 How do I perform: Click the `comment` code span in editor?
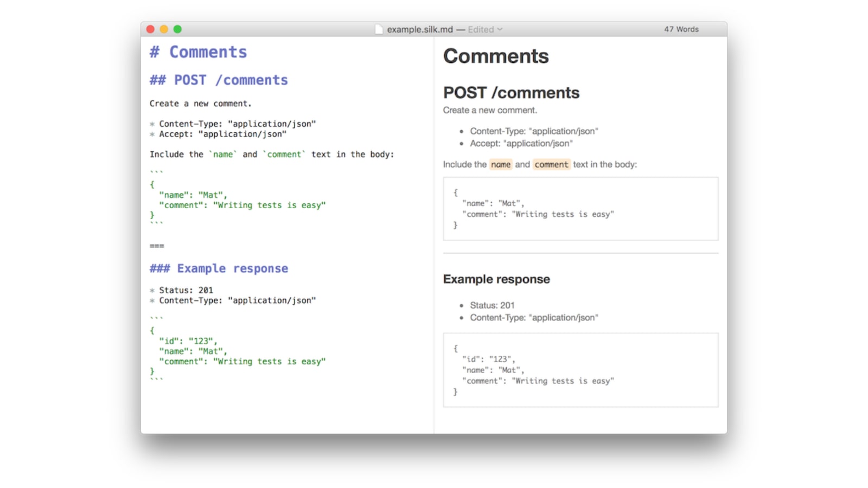click(284, 155)
